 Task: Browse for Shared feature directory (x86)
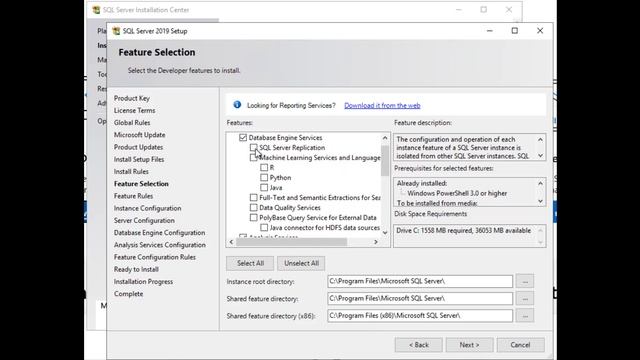pos(525,316)
